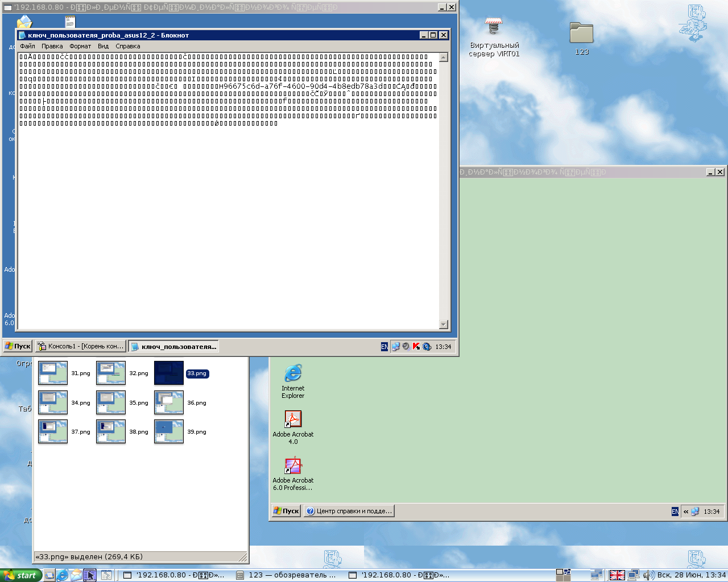This screenshot has height=582, width=728.
Task: Expand hidden tray icons chevron
Action: [x=686, y=512]
